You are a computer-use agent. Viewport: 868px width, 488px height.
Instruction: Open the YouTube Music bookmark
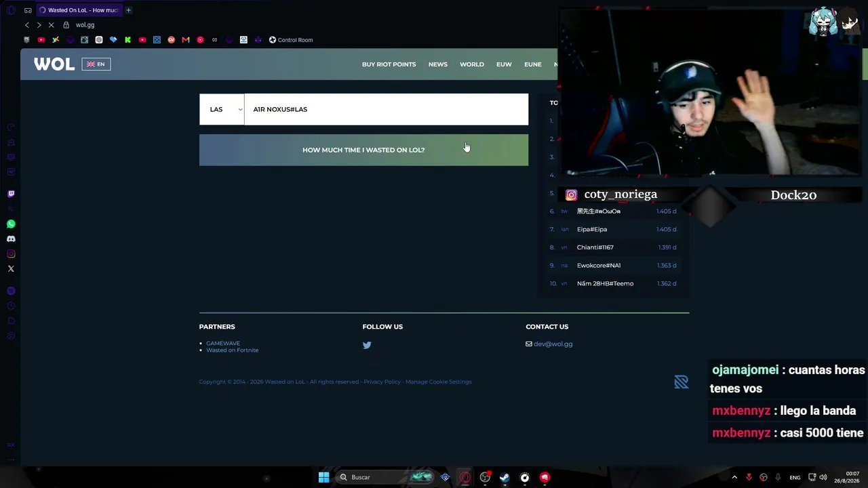coord(200,40)
